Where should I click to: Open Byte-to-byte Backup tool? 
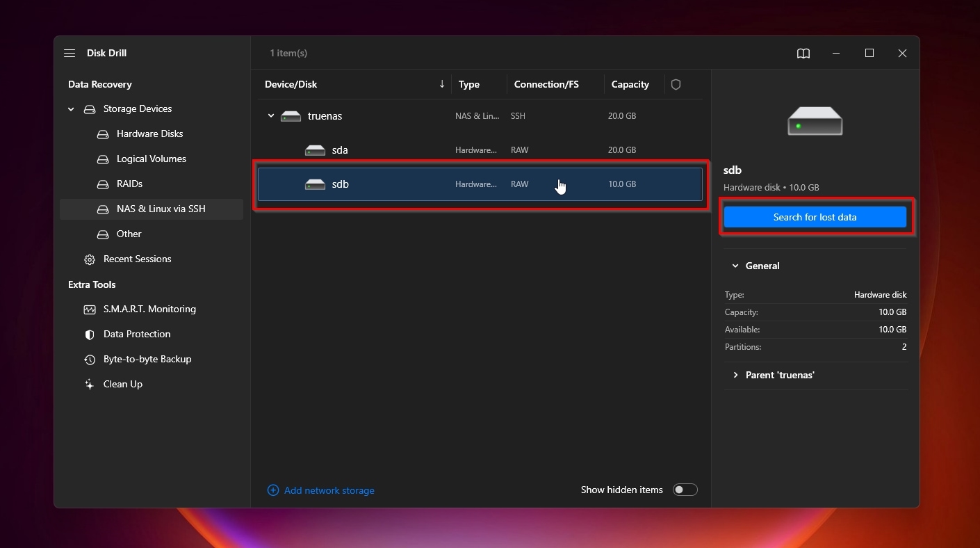pyautogui.click(x=147, y=359)
